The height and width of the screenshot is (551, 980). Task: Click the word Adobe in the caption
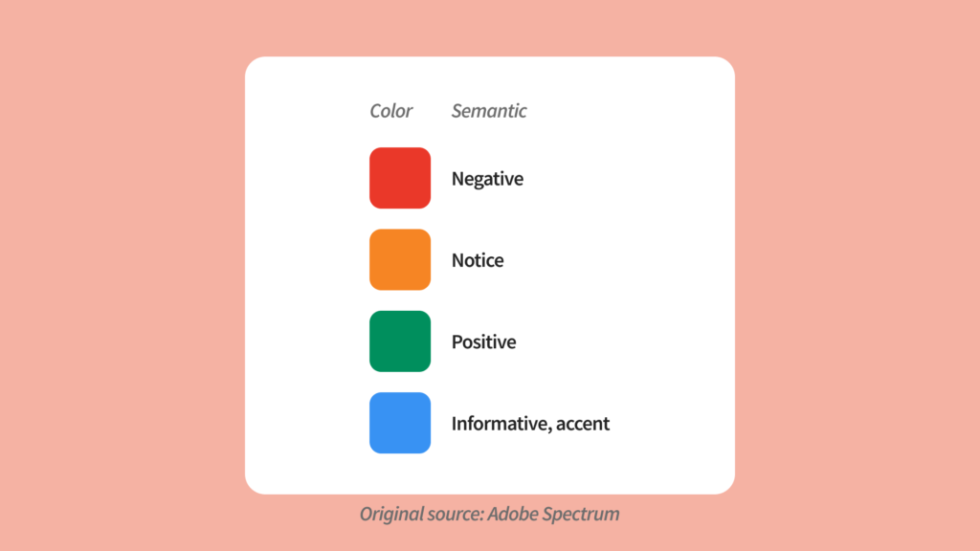(x=513, y=514)
